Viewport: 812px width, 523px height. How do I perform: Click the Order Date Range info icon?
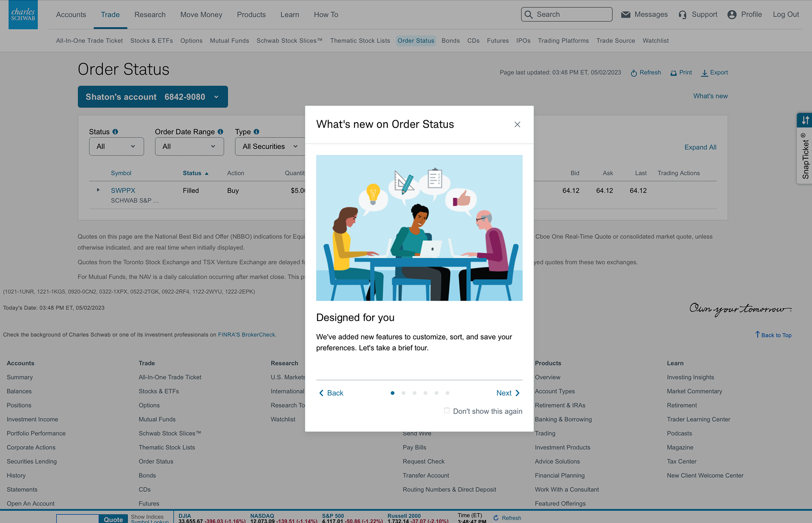point(220,132)
